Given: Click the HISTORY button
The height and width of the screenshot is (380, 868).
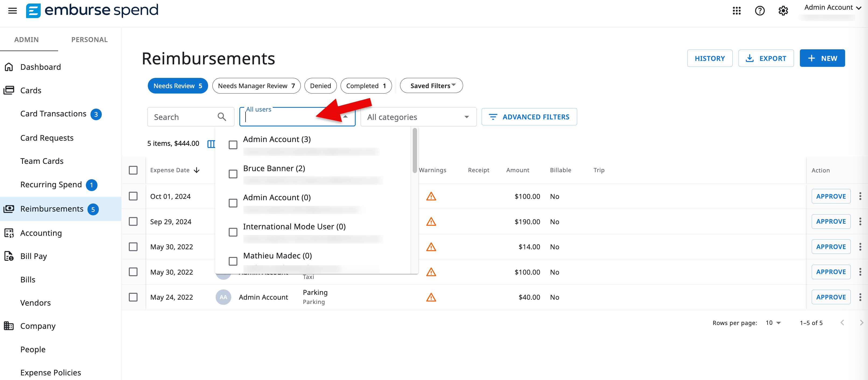Looking at the screenshot, I should pos(710,58).
